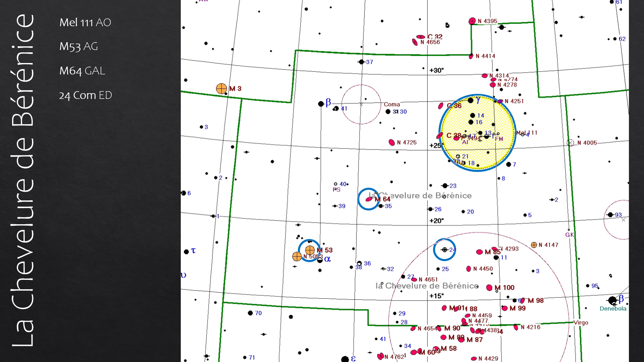Click the N 4651 galaxy label
The width and height of the screenshot is (644, 362).
click(x=428, y=280)
